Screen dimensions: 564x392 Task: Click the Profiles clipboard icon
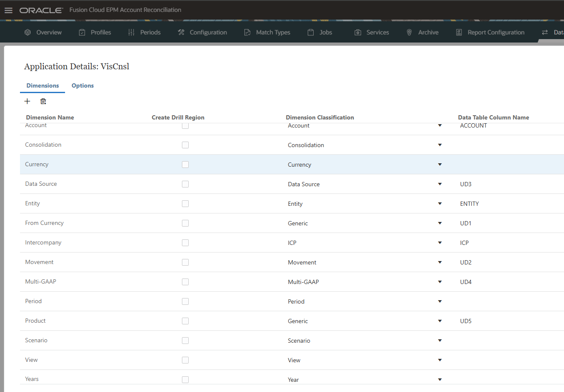click(x=82, y=32)
